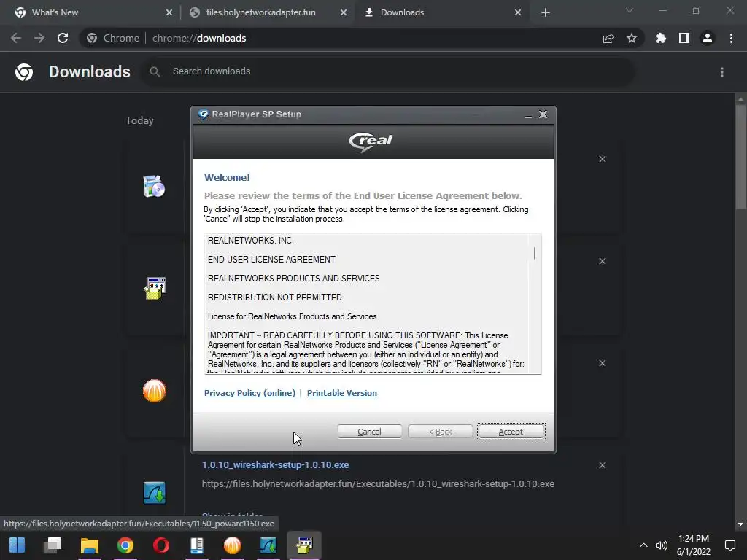Click the wireshark download file icon

pos(155,493)
